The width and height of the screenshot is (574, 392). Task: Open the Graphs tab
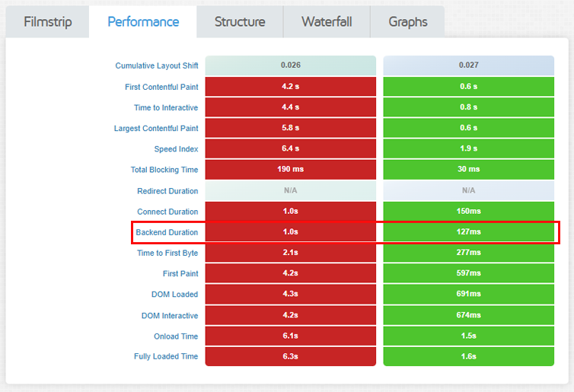(x=408, y=21)
